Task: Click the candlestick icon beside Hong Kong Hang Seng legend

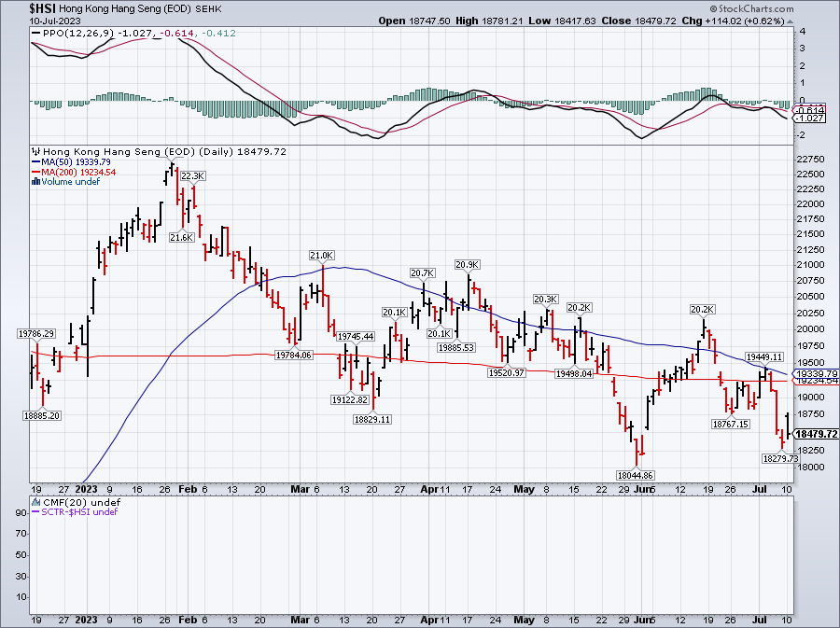Action: point(37,151)
